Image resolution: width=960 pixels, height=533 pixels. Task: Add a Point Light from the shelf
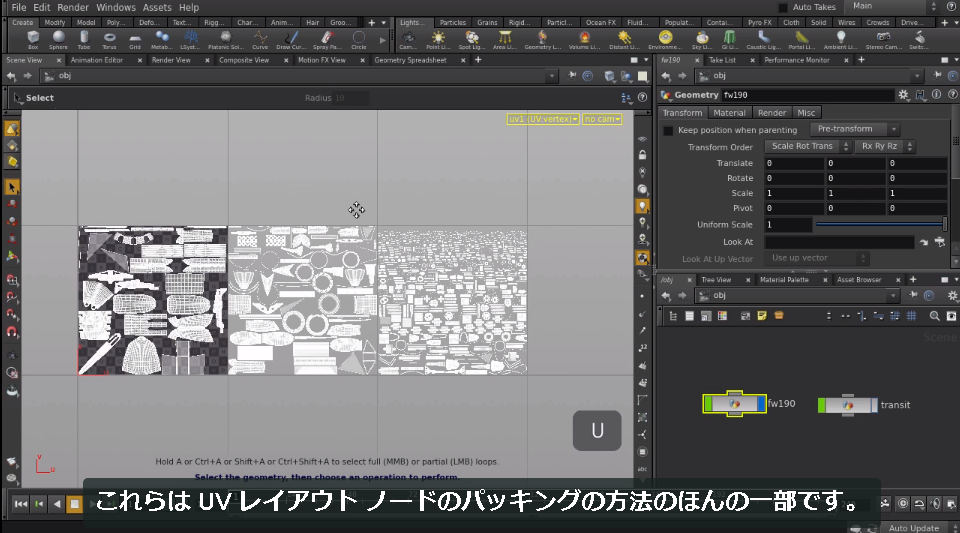coord(438,40)
